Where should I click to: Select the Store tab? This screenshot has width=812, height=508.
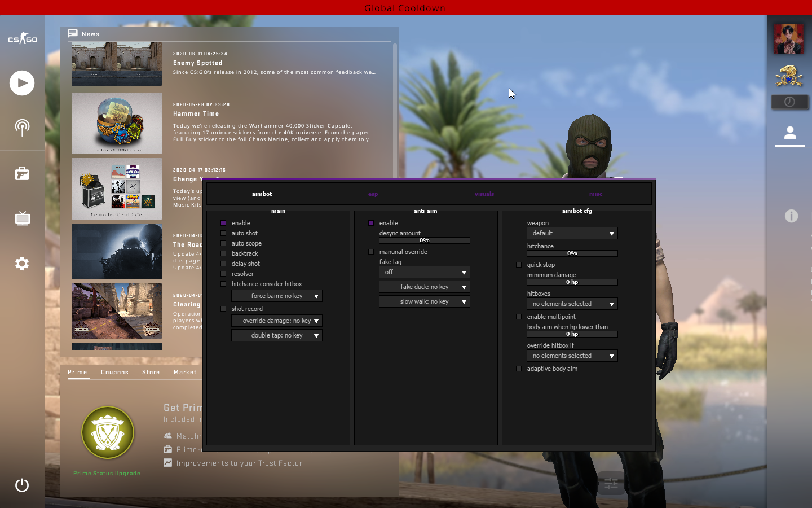point(151,372)
